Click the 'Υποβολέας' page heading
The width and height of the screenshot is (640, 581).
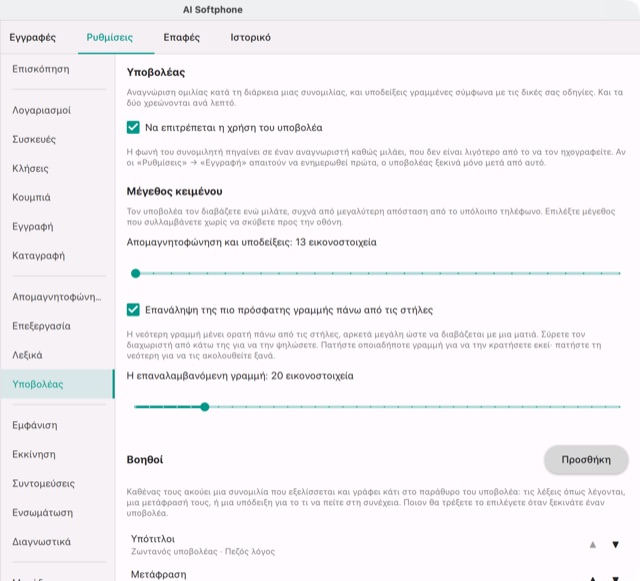[x=156, y=72]
